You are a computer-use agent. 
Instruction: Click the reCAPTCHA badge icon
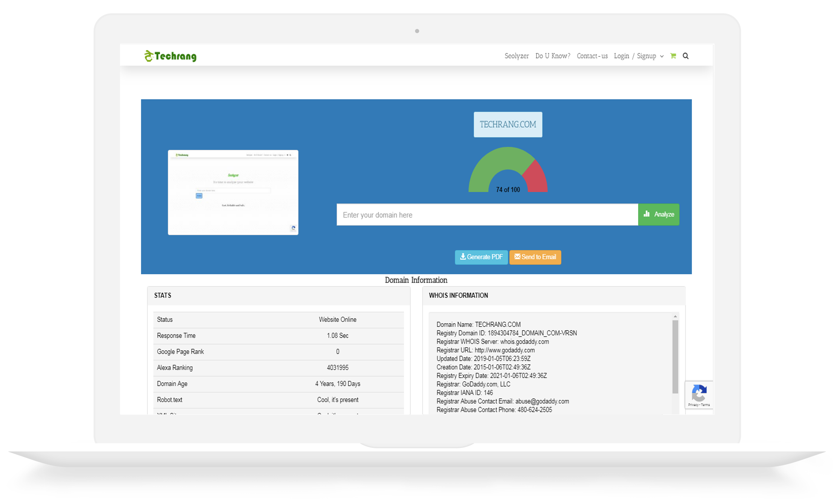coord(699,393)
